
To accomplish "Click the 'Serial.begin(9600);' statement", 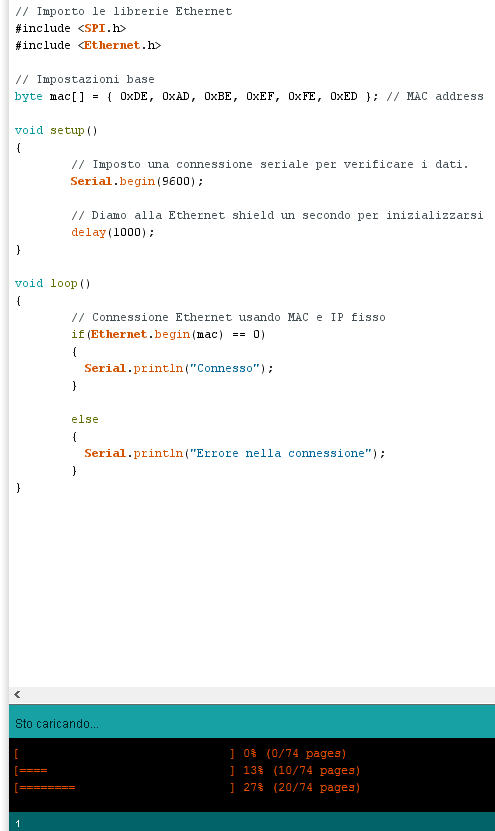I will (137, 181).
